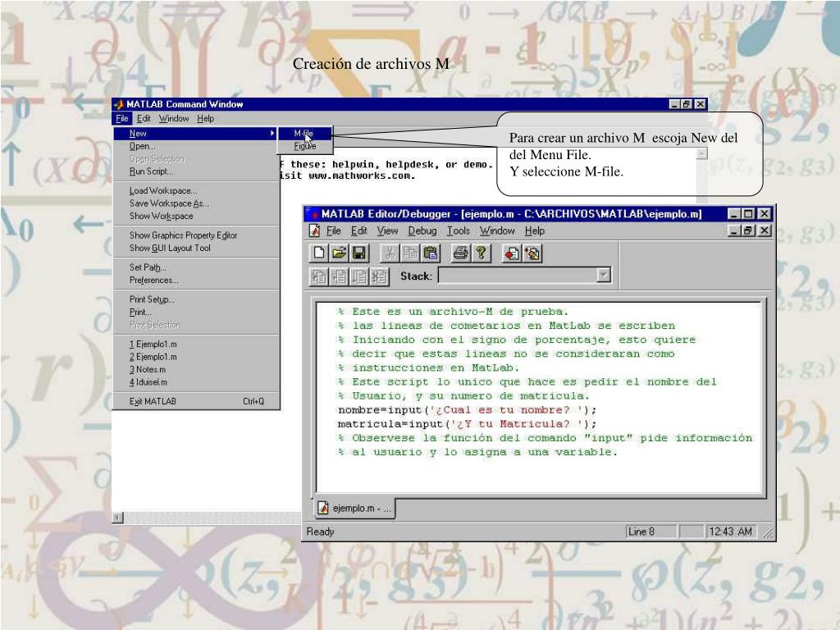Image resolution: width=840 pixels, height=630 pixels.
Task: Click the Open file folder icon in Editor
Action: click(x=339, y=253)
